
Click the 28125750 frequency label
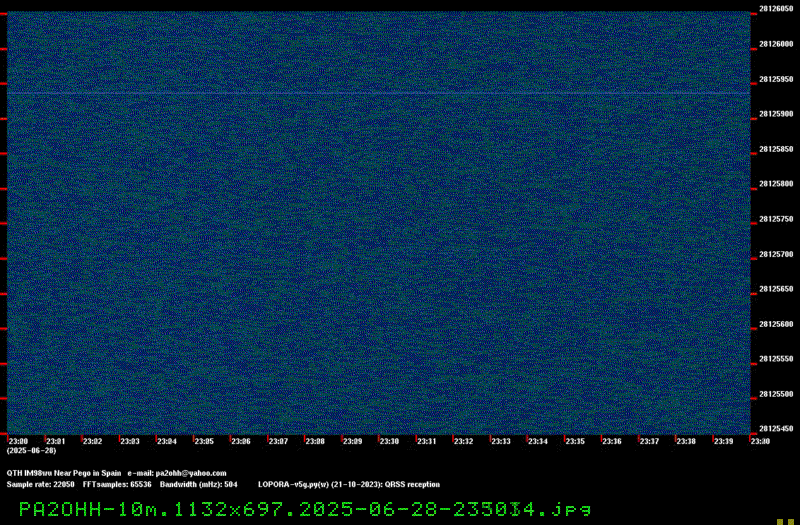(776, 219)
